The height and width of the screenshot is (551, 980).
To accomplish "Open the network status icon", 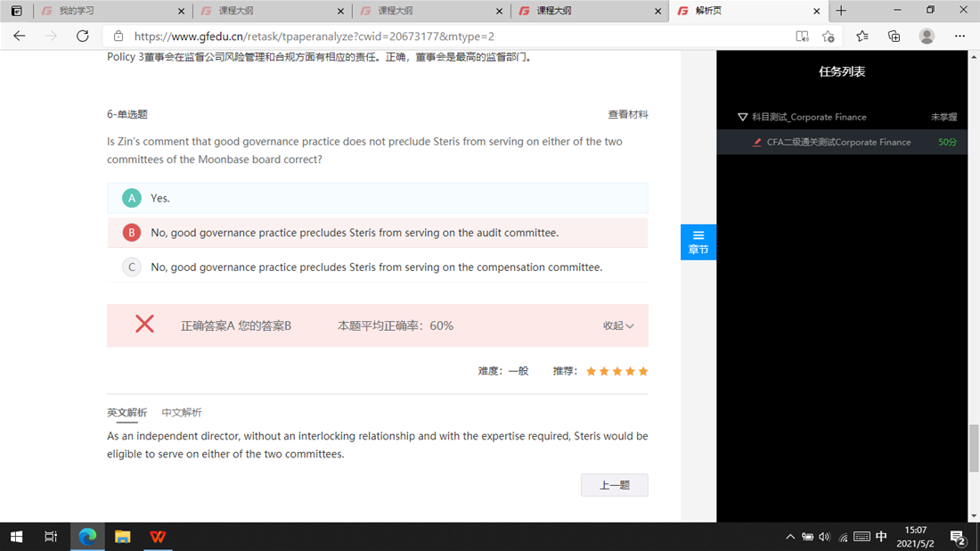I will (x=843, y=537).
